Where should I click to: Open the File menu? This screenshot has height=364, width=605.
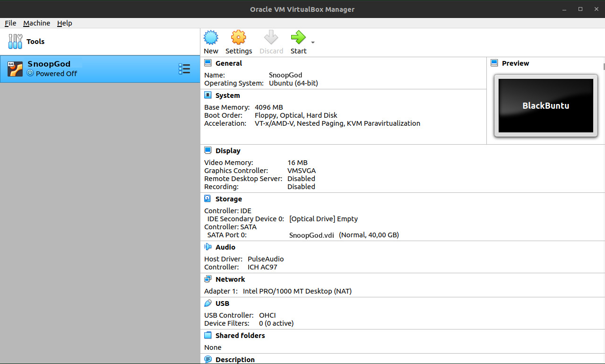(10, 23)
